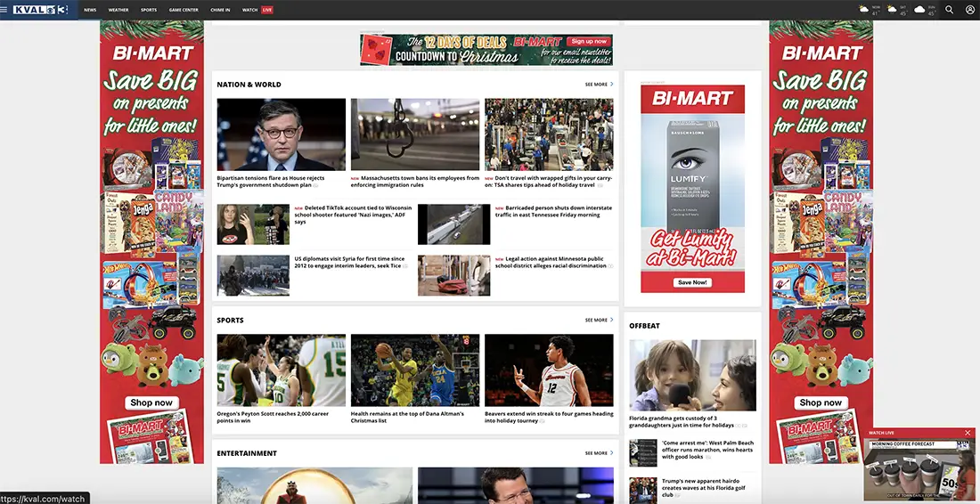Click the marathon officer story thumbnail

click(643, 452)
